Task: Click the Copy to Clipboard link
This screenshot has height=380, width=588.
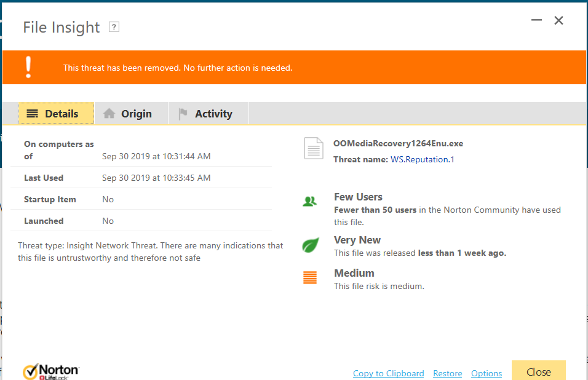Action: 388,373
